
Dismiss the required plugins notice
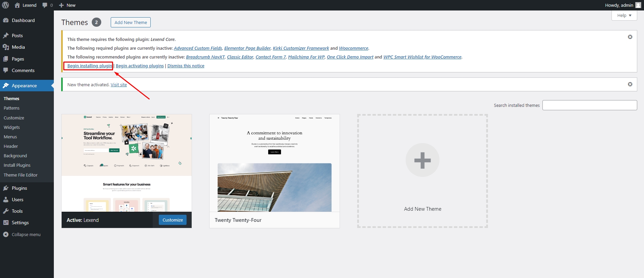click(x=630, y=37)
